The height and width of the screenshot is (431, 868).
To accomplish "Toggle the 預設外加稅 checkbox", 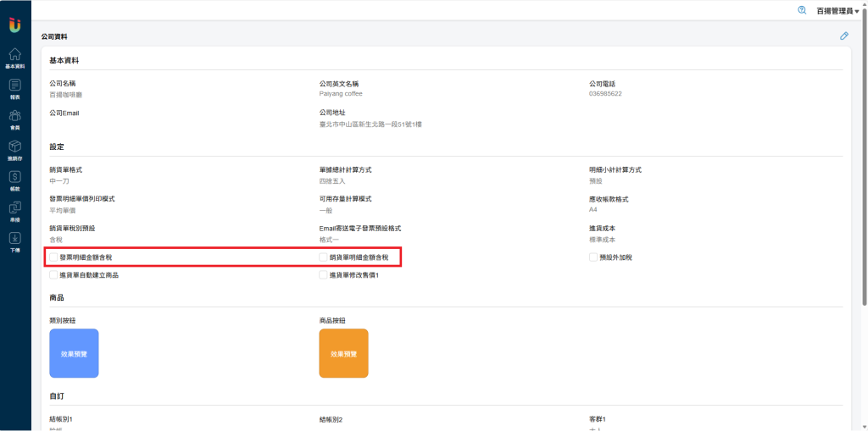I will point(593,257).
